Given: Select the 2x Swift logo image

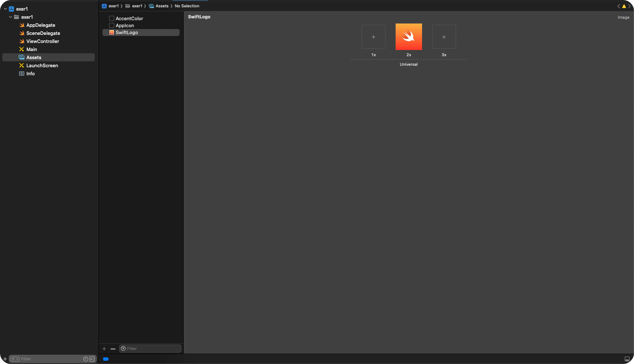Looking at the screenshot, I should [409, 37].
